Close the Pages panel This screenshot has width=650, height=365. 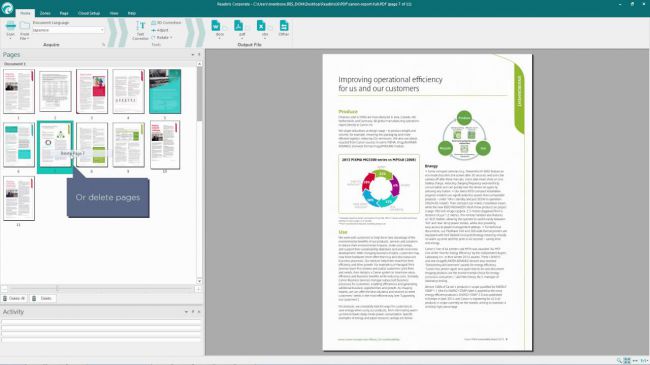tap(199, 54)
